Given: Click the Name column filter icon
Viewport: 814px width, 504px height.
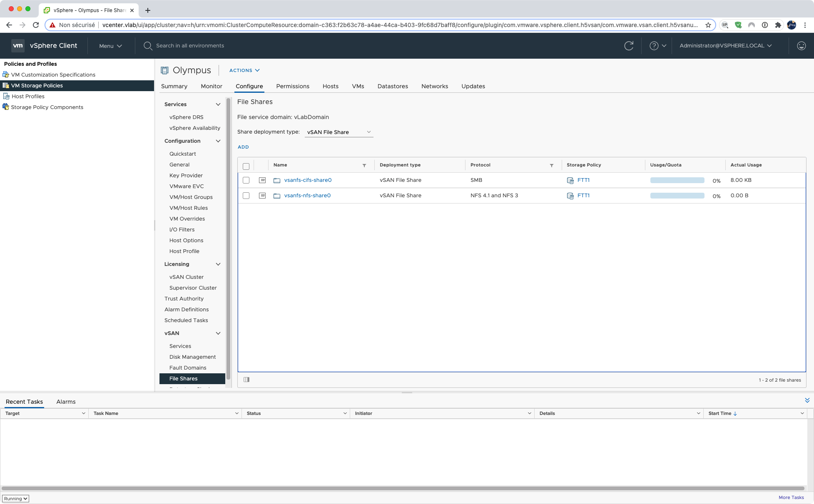Looking at the screenshot, I should 364,165.
